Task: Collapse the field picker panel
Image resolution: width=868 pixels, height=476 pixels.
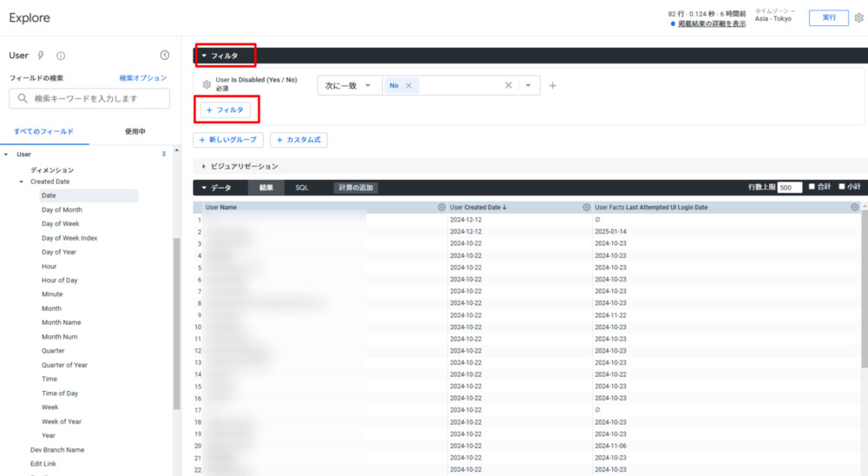Action: coord(165,56)
